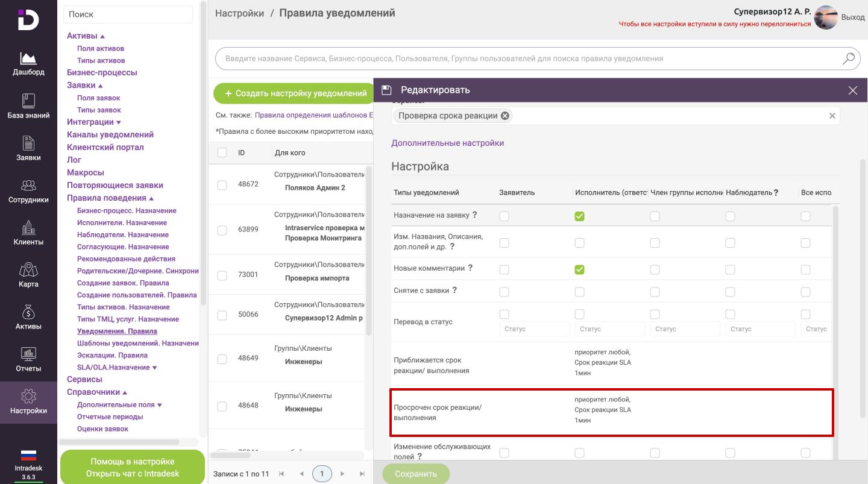Open Эскалации. Правила menu item
The height and width of the screenshot is (484, 868).
(112, 356)
